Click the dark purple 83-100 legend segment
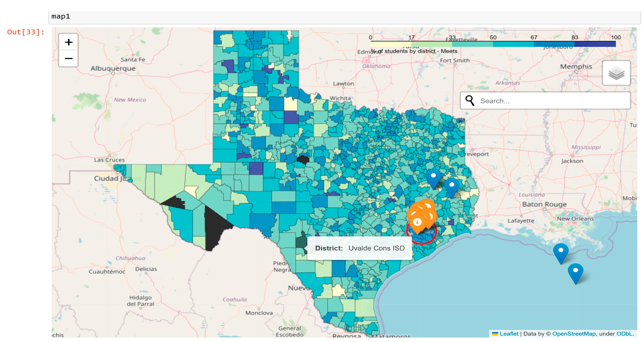 coord(595,44)
